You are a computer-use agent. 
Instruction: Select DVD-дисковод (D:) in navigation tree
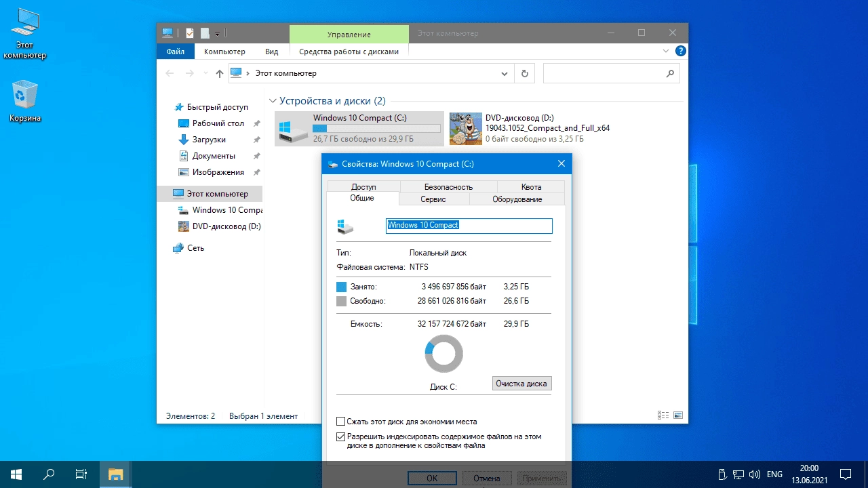pos(219,226)
